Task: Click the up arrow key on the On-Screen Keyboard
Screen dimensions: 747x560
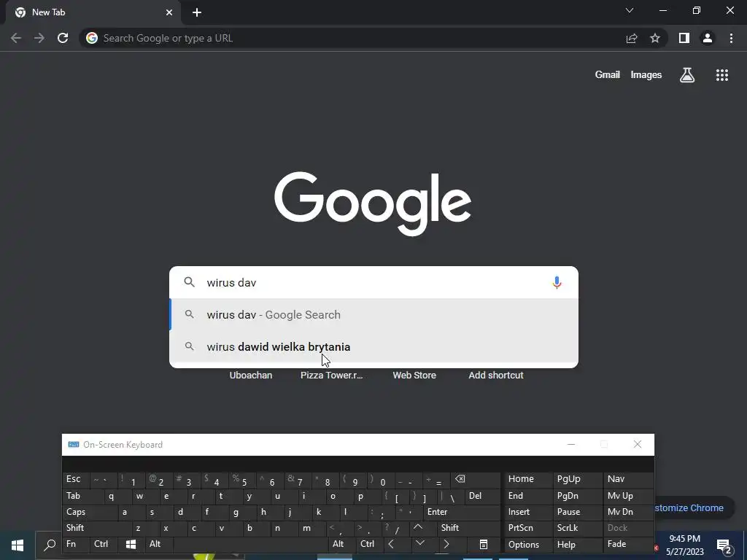Action: tap(418, 528)
